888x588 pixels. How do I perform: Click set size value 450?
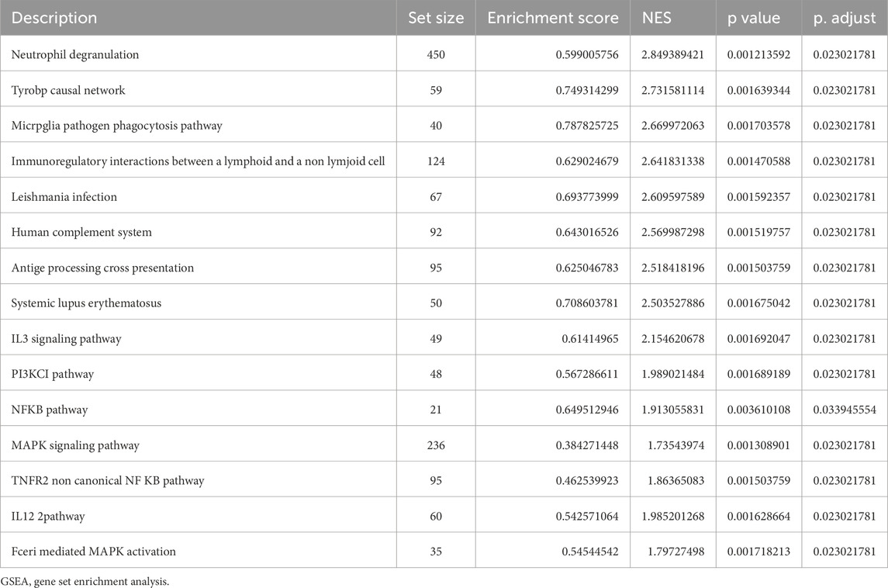point(436,55)
